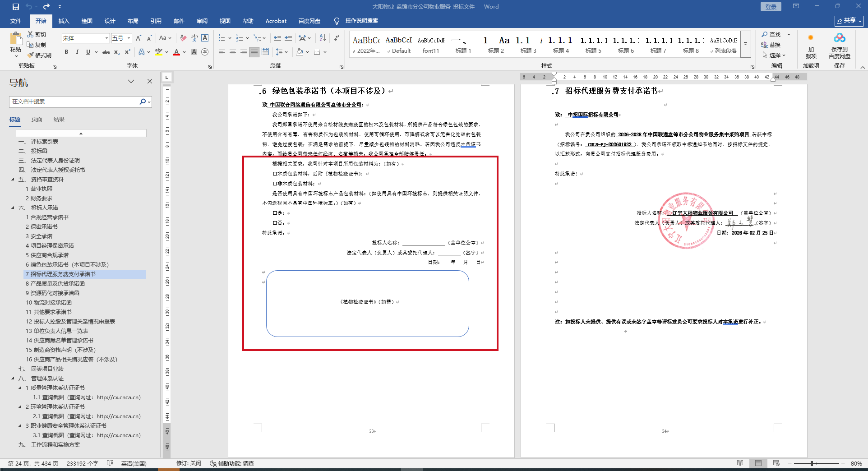Apply yellow text highlight color

(158, 52)
